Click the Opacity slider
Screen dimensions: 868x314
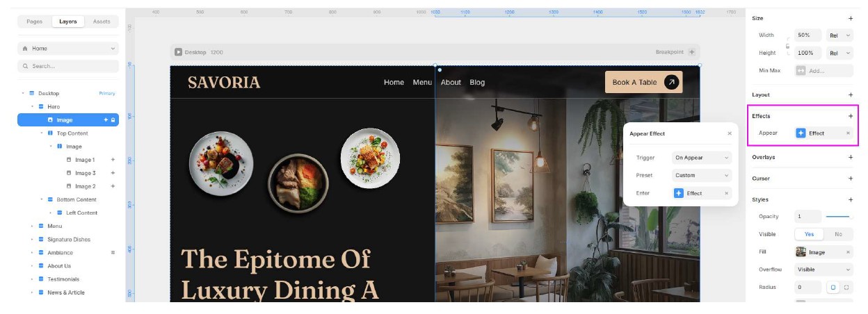[839, 217]
